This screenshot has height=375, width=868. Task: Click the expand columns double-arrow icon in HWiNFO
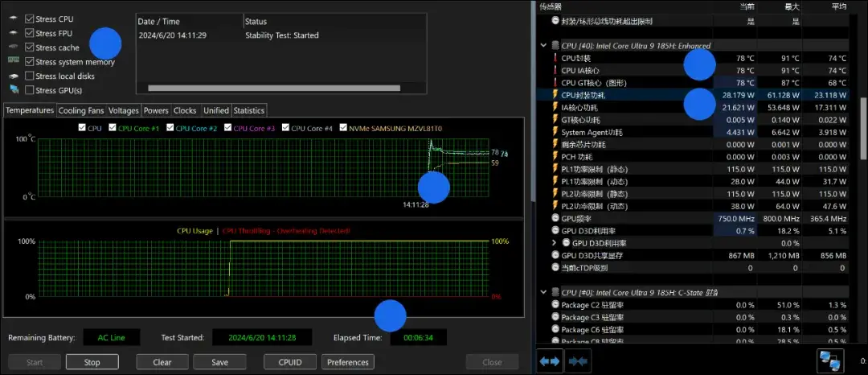click(x=550, y=361)
